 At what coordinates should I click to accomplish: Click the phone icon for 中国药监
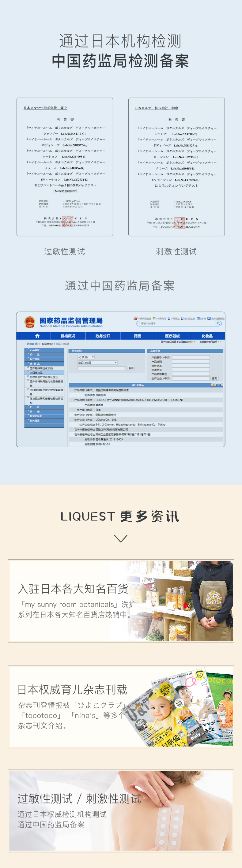pos(169,319)
